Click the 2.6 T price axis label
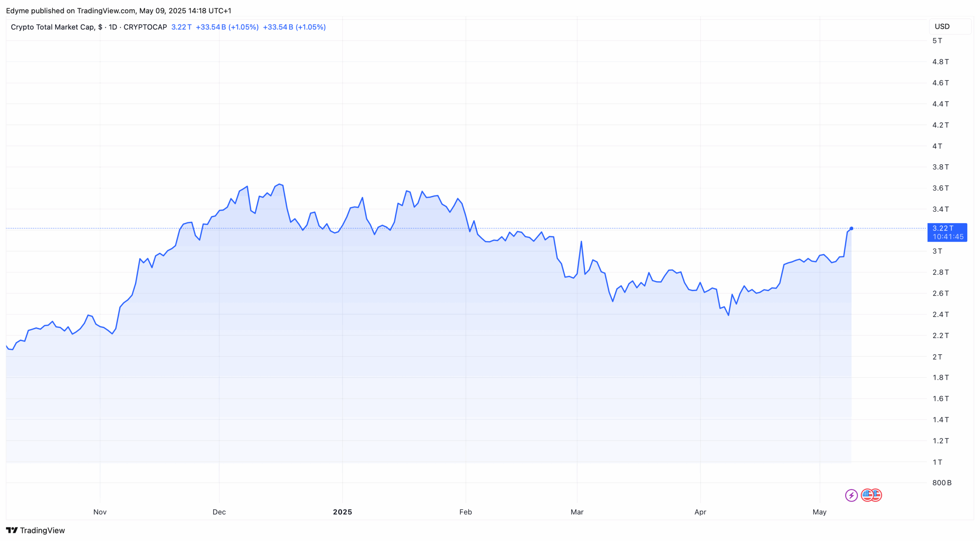The width and height of the screenshot is (980, 541). pyautogui.click(x=940, y=293)
